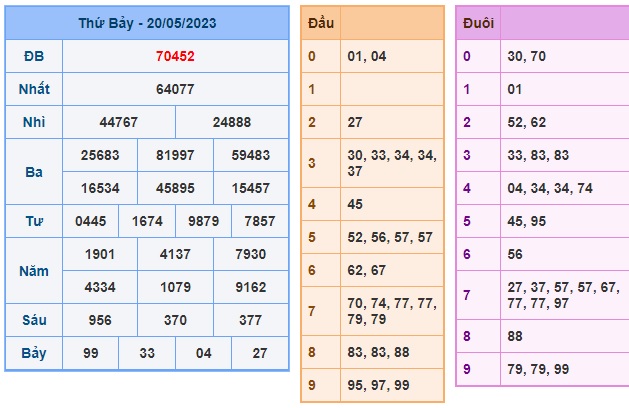Select Đuôi value '56'

click(515, 254)
